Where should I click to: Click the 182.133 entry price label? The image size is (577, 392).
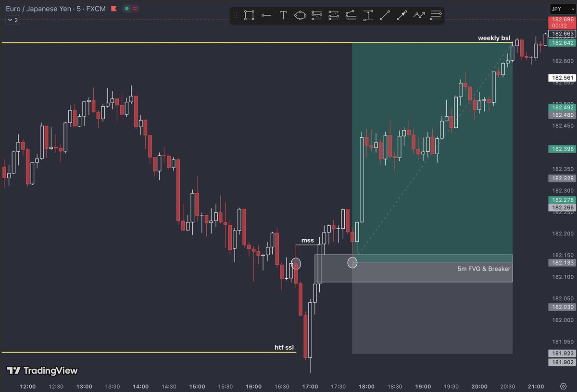[x=562, y=262]
